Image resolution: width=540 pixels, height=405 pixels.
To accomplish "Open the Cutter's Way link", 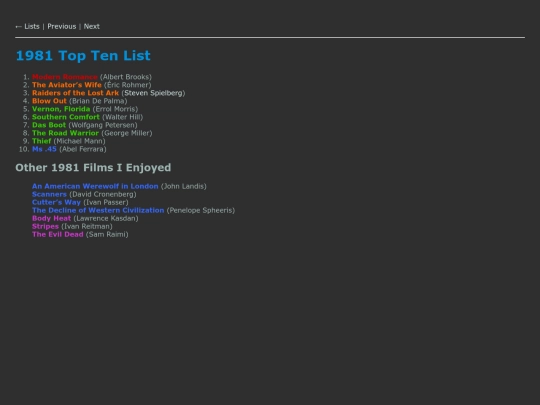I will pos(56,202).
